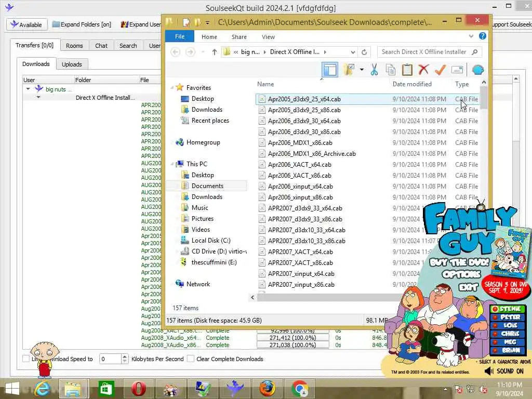Screen dimensions: 532x399
Task: Open the New folder dropdown arrow
Action: coord(362,70)
